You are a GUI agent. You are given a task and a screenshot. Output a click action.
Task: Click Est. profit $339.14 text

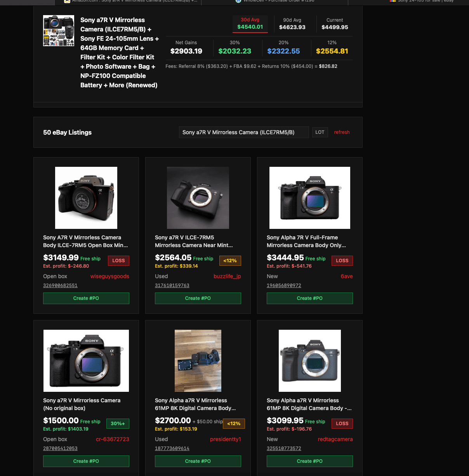[176, 266]
